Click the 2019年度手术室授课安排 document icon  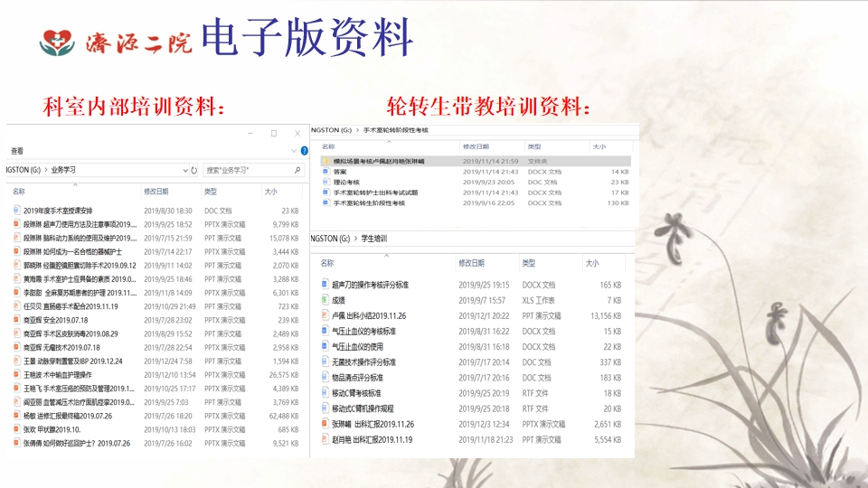pyautogui.click(x=16, y=211)
